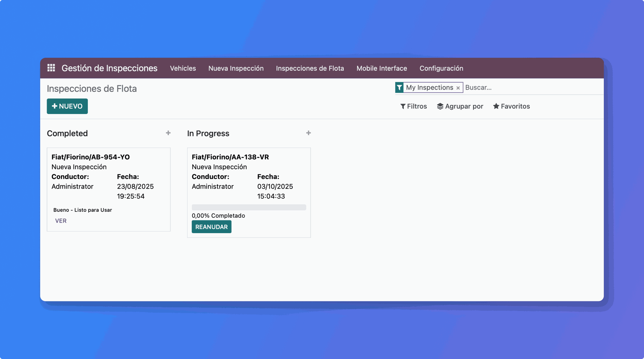Click the plus icon in Completed column
Viewport: 644px width, 359px height.
(168, 133)
